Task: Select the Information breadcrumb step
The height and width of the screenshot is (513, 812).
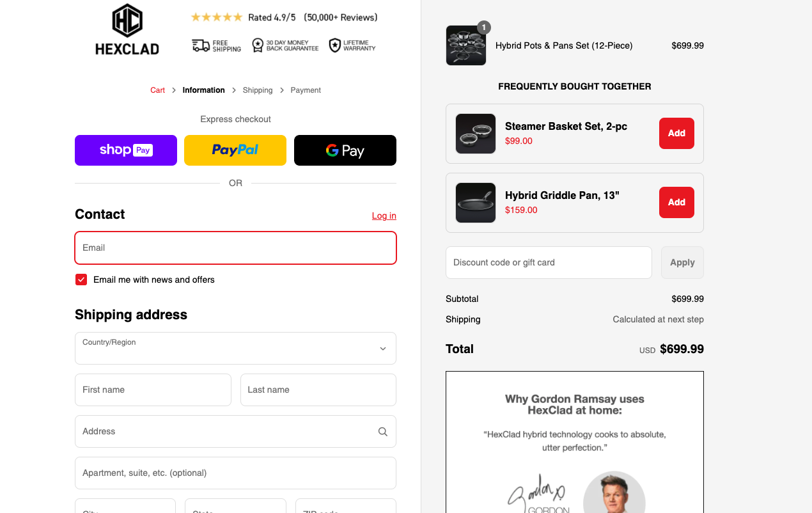Action: click(x=203, y=90)
